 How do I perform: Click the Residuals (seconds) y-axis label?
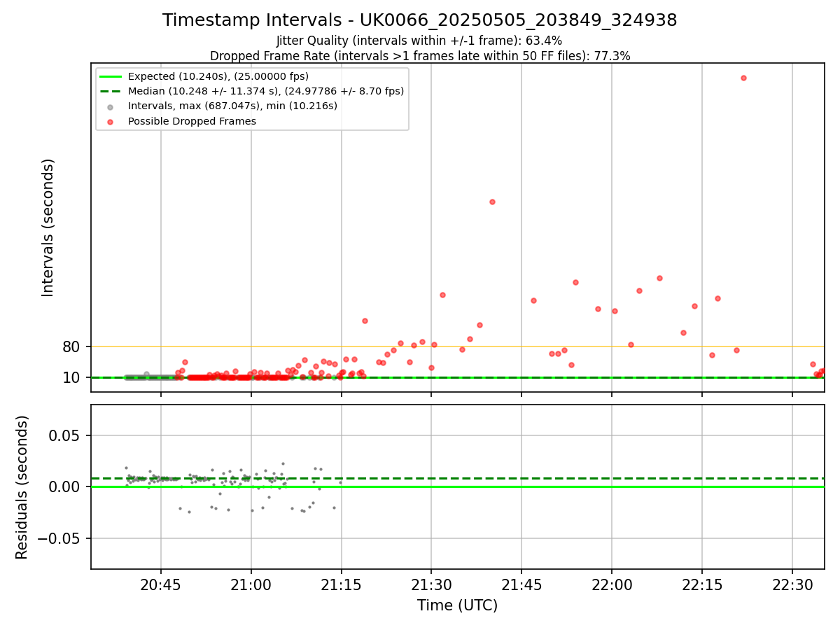pyautogui.click(x=22, y=487)
